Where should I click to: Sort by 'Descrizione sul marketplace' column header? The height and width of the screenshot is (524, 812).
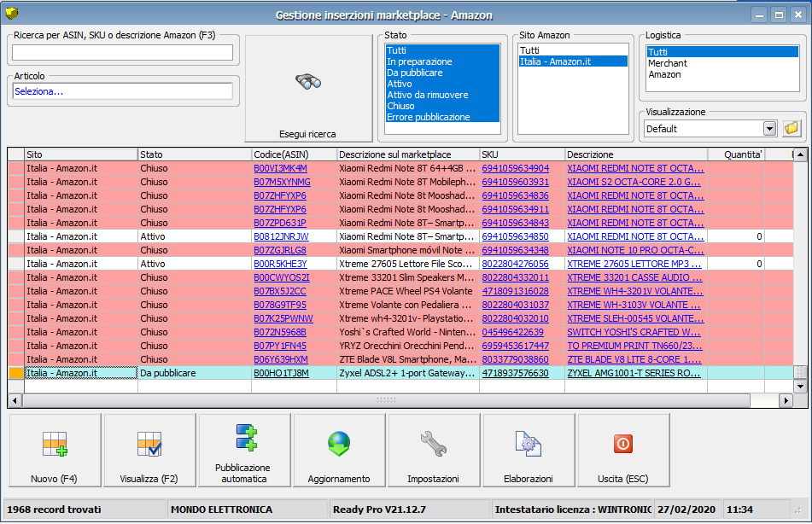(x=408, y=154)
